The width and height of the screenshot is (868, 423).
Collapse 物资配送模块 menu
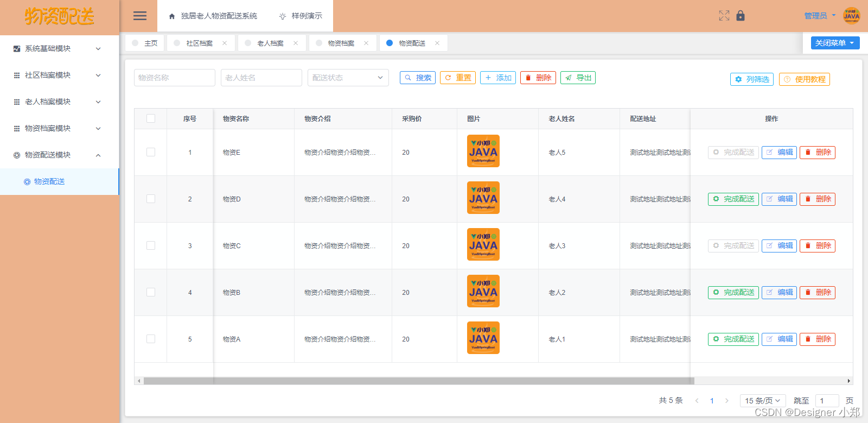coord(98,155)
